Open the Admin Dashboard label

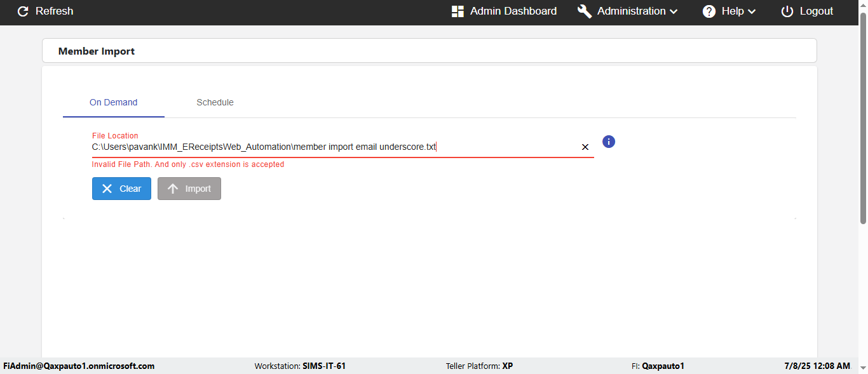513,11
